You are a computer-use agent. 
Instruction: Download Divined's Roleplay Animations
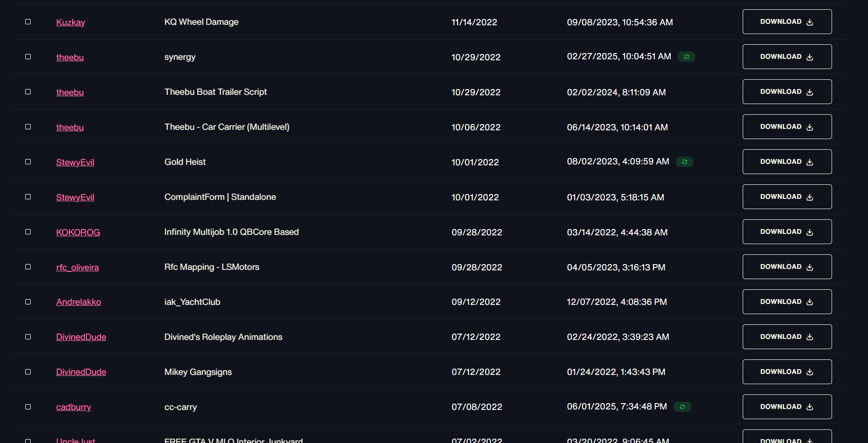coord(787,337)
